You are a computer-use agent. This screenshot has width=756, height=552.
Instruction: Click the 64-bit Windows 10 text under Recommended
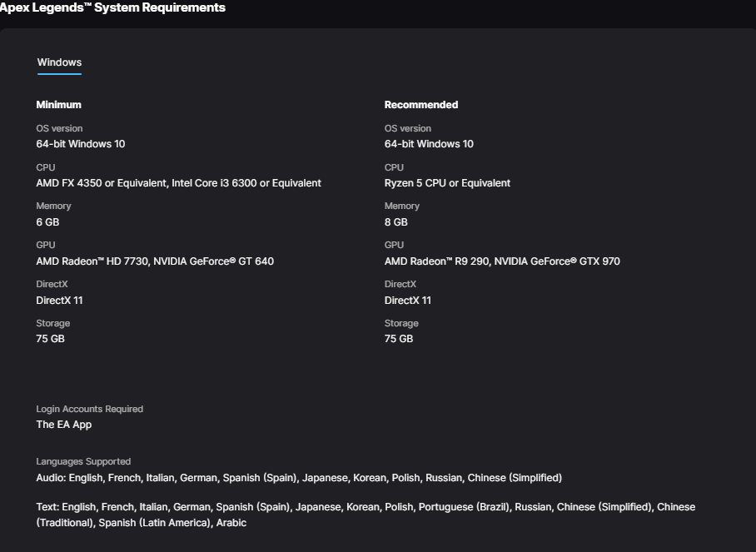coord(429,144)
